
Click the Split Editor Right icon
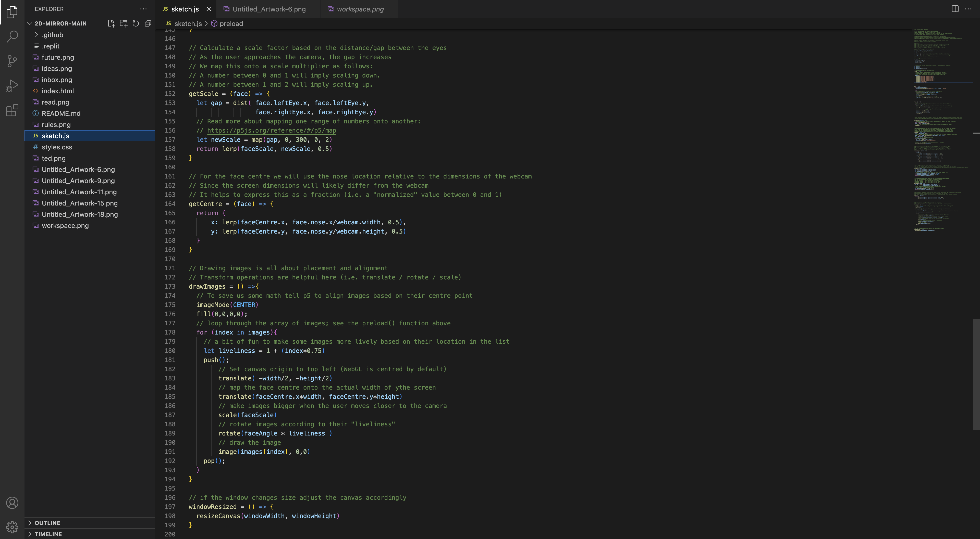click(955, 9)
